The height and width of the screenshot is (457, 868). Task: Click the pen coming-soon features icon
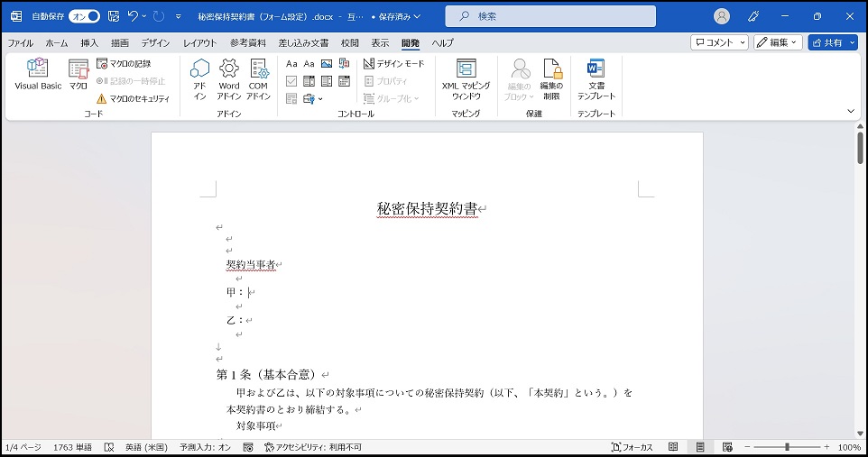753,16
